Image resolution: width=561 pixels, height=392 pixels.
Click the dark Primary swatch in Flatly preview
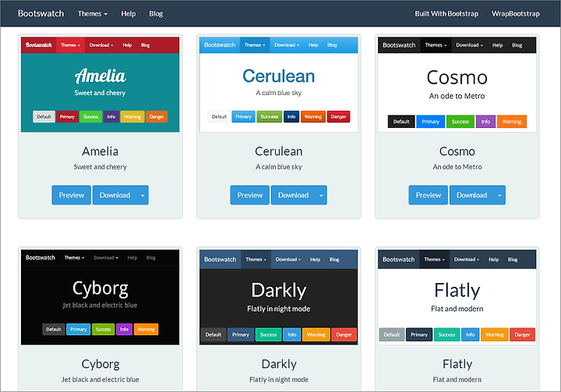[x=419, y=335]
